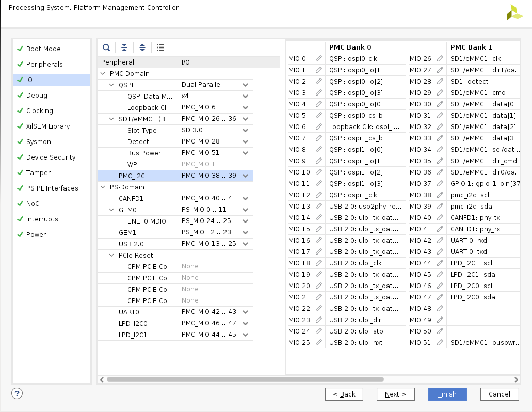Go to the Clocking page
The height and width of the screenshot is (412, 532).
click(x=40, y=111)
